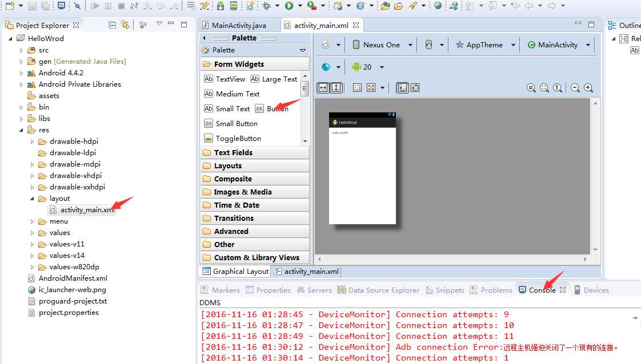
Task: Open the Properties view tab
Action: pos(268,290)
